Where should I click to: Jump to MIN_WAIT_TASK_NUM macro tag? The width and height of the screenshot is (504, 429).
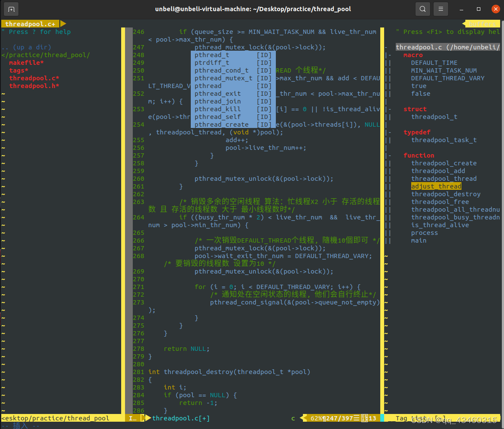point(444,70)
